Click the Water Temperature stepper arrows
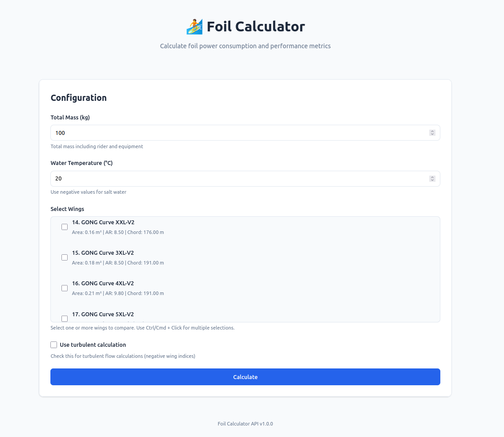 tap(432, 179)
